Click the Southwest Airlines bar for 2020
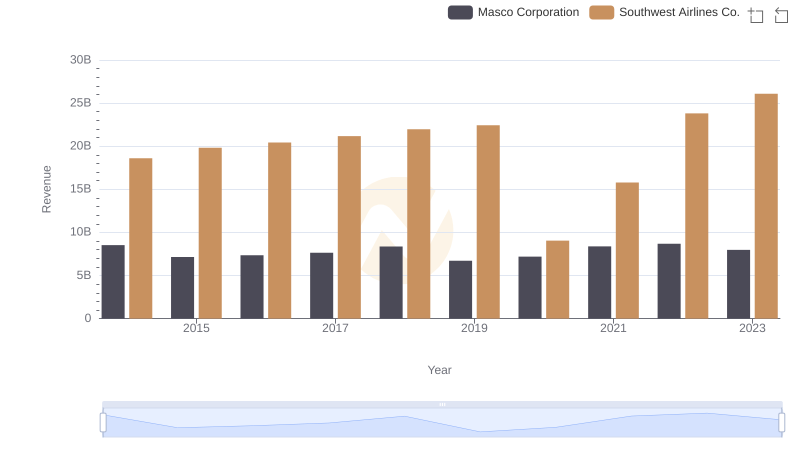The width and height of the screenshot is (800, 461). pyautogui.click(x=557, y=279)
